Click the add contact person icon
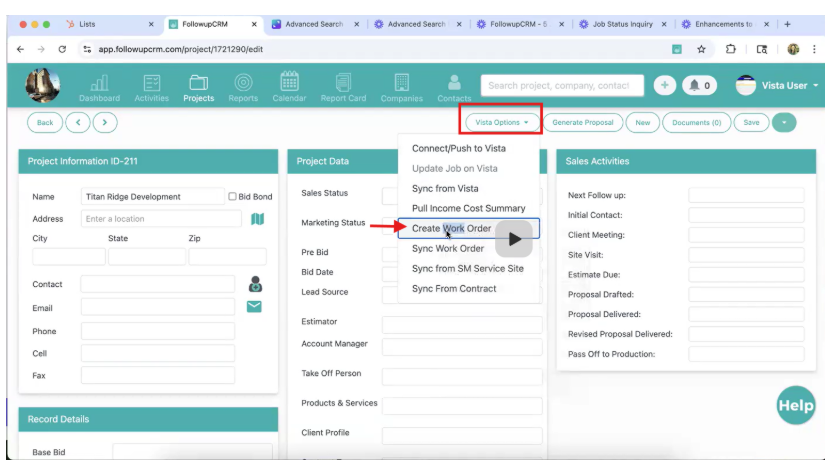The height and width of the screenshot is (469, 836). coord(255,284)
